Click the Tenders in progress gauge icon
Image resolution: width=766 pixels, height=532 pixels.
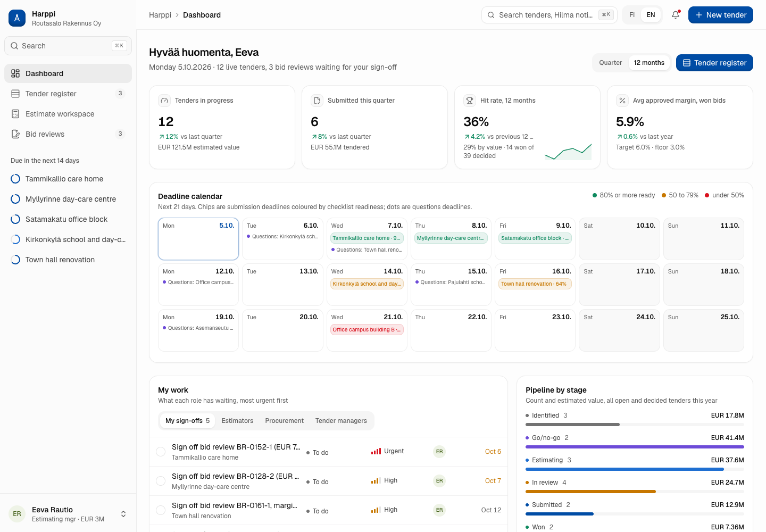pyautogui.click(x=164, y=101)
